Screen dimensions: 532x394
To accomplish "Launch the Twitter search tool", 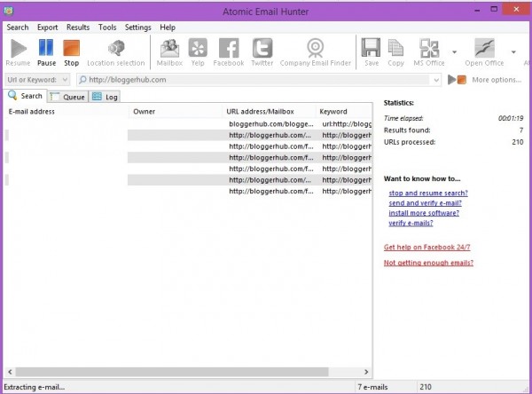I will tap(262, 52).
